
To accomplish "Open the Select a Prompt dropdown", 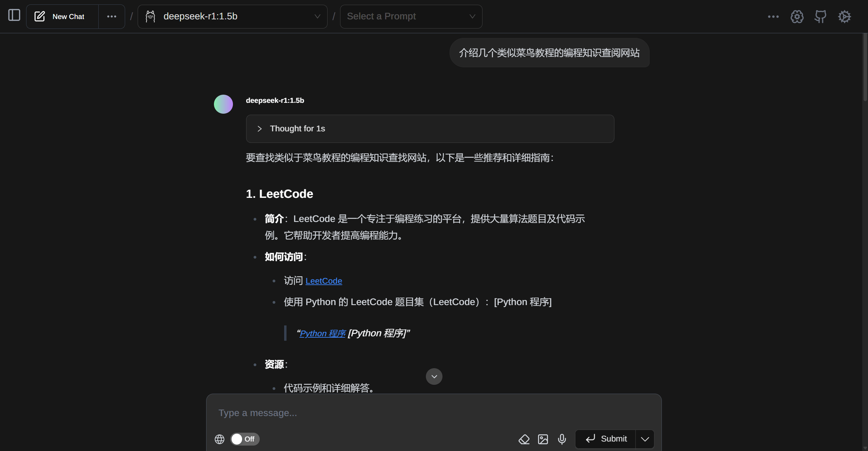I will (x=411, y=16).
